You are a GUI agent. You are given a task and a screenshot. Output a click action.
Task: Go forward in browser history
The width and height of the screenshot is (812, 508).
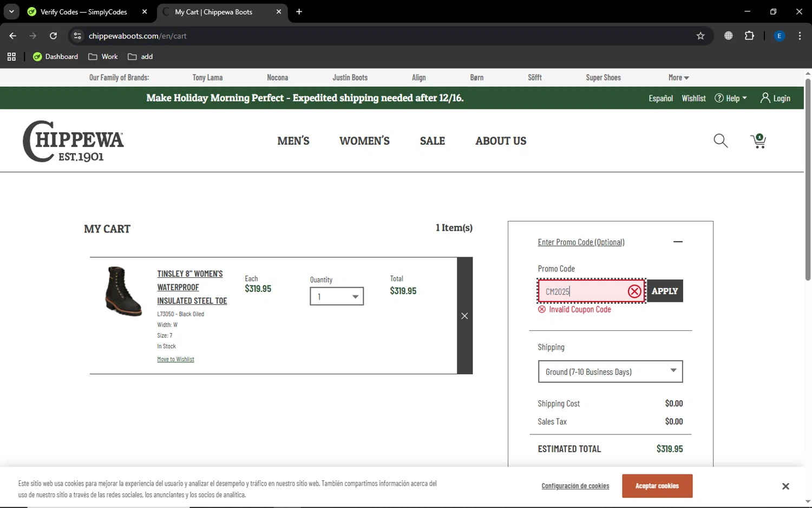point(33,36)
